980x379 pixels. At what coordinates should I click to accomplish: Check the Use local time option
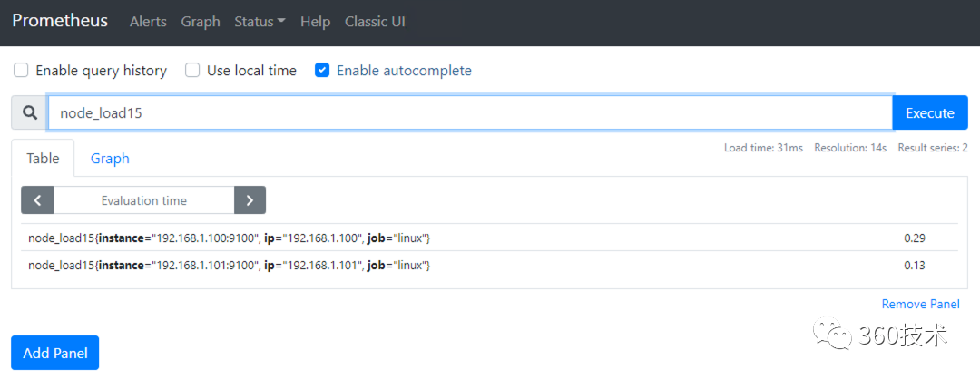192,70
